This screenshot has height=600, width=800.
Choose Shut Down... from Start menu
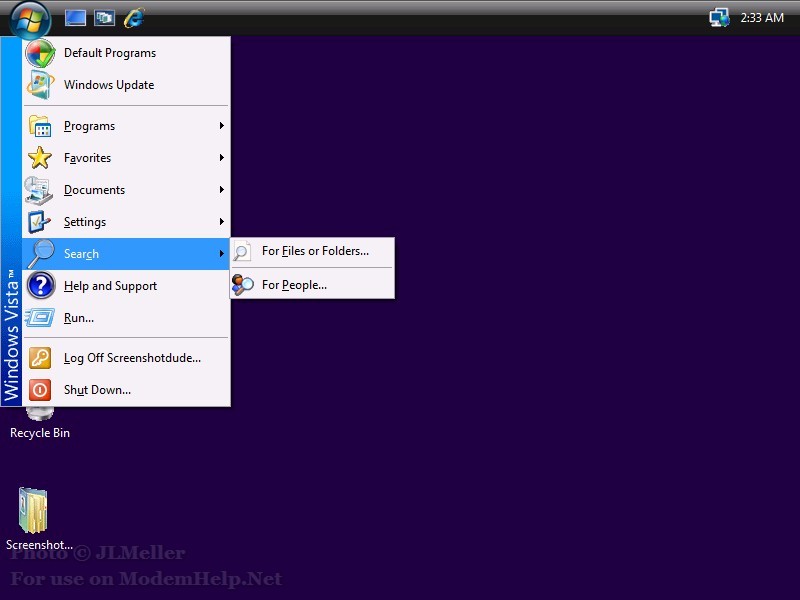[127, 390]
